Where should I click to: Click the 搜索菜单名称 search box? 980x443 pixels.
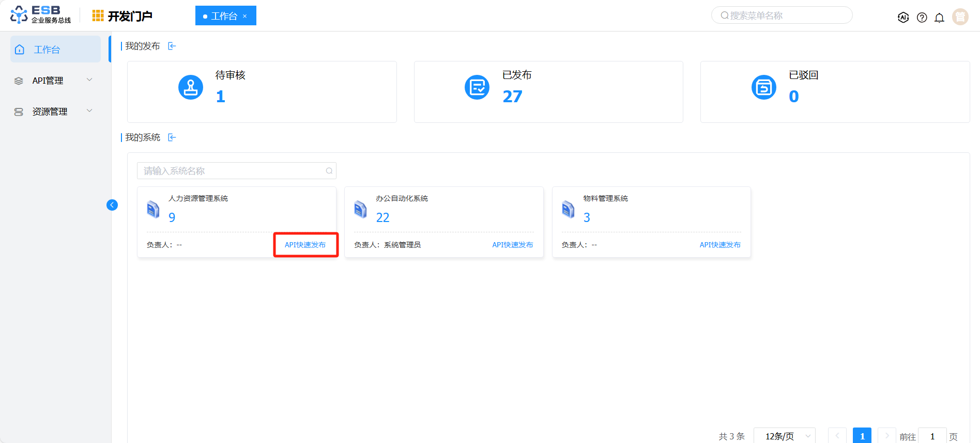(x=782, y=15)
